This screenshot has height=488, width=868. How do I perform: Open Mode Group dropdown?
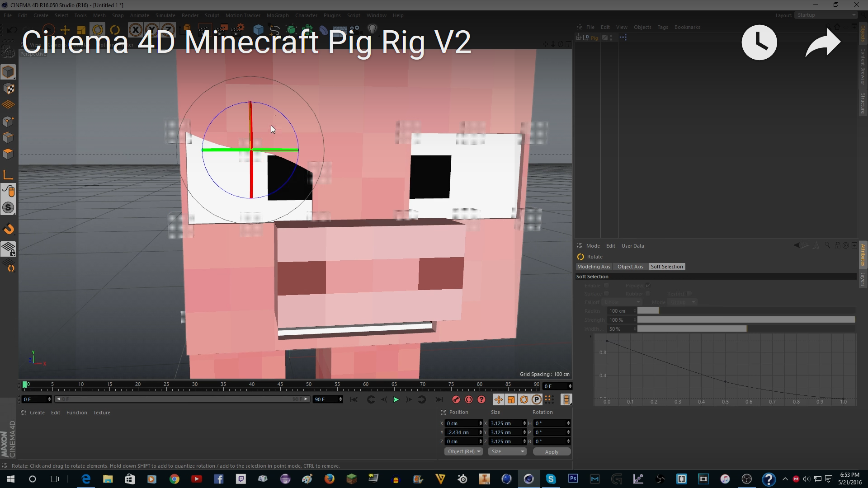[683, 302]
